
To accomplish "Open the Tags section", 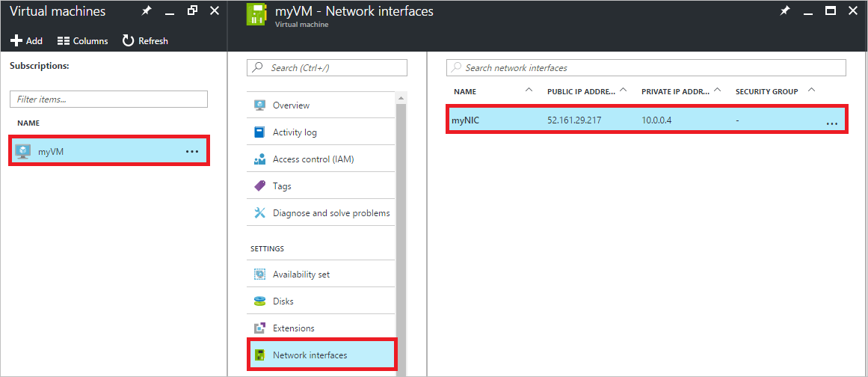I will pos(321,186).
